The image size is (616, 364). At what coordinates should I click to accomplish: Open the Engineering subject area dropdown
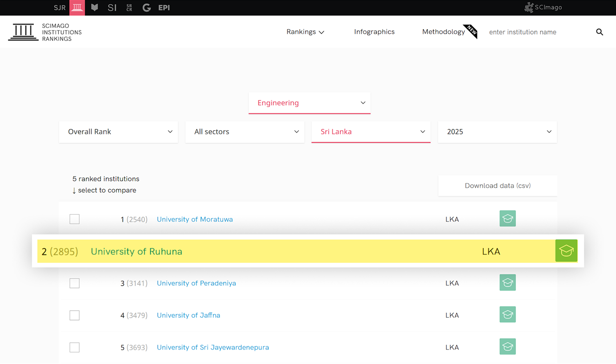[x=309, y=103]
